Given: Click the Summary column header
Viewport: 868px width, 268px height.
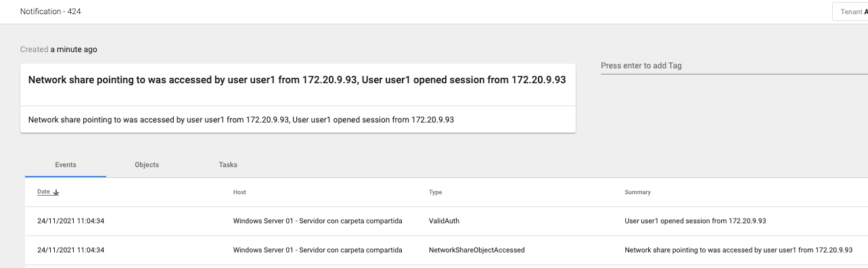Looking at the screenshot, I should (x=637, y=192).
